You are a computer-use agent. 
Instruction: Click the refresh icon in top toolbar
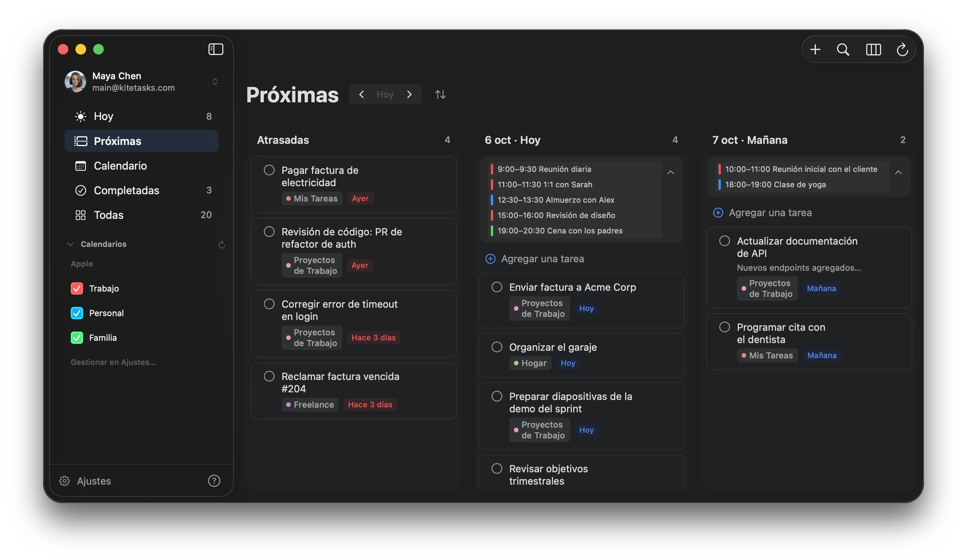click(902, 49)
